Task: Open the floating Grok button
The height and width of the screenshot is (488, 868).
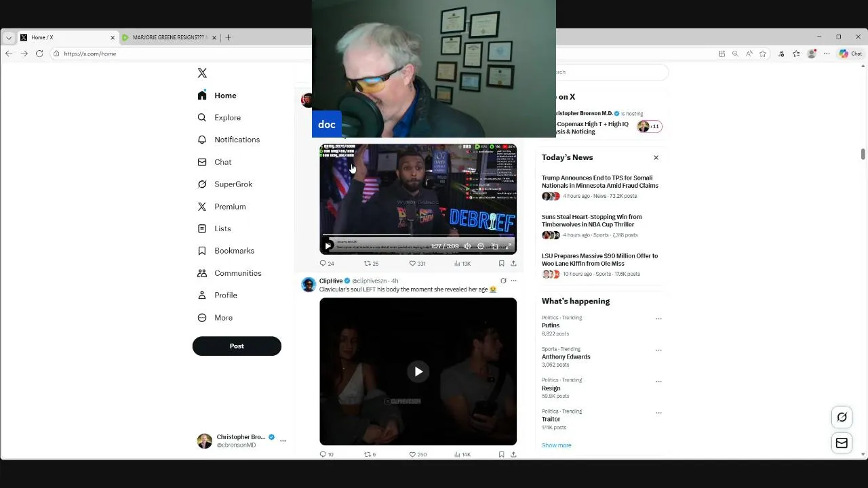Action: [x=842, y=418]
